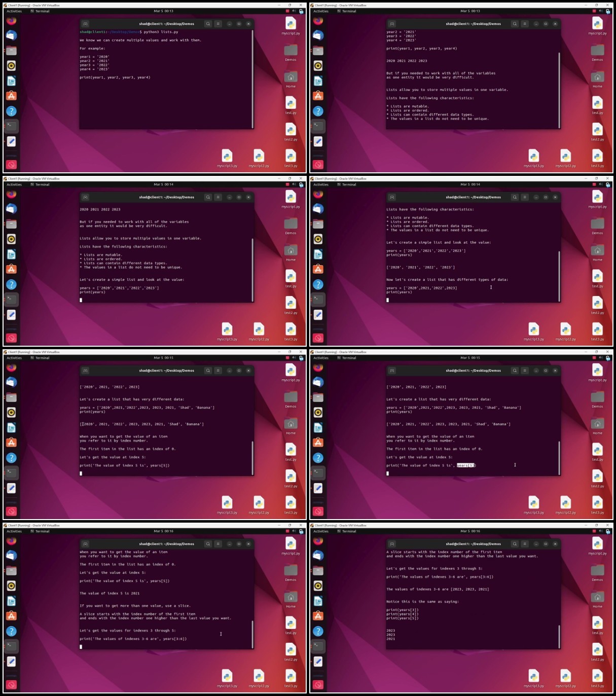Click "Now let's create a list that has different types"
Screen dimensions: 616x696
click(447, 280)
